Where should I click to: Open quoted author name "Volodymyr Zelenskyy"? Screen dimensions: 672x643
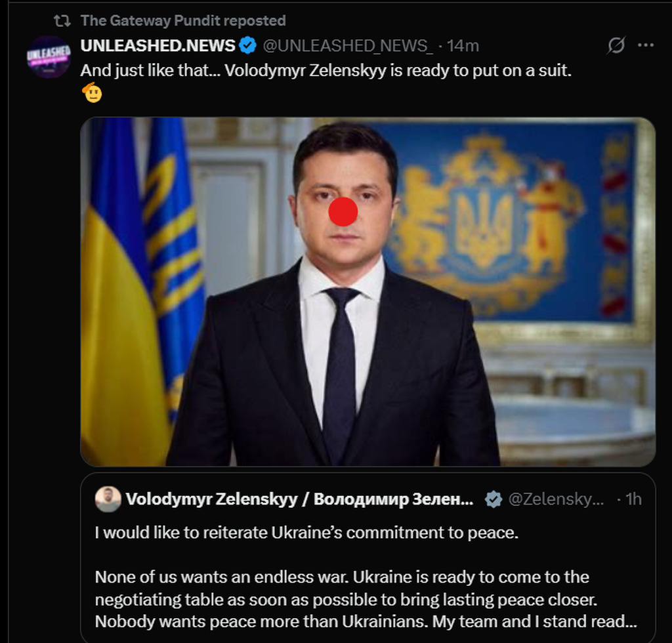click(x=299, y=499)
